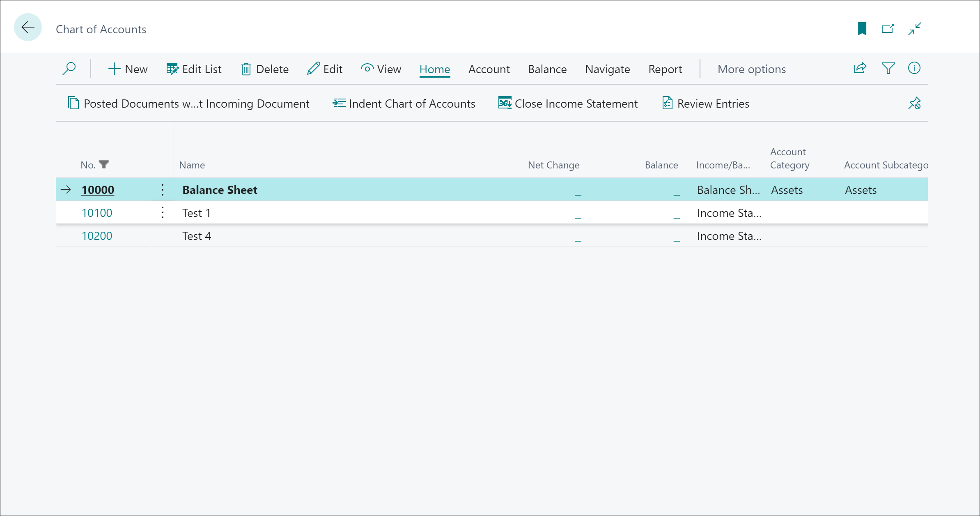Open the Balance column header menu

[x=661, y=165]
